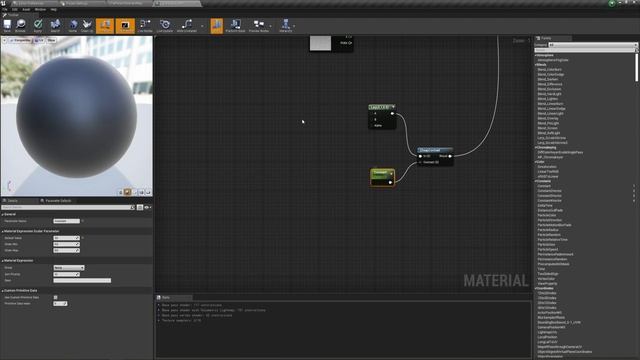Click the property matrix grid icon
640x360 pixels.
140,207
